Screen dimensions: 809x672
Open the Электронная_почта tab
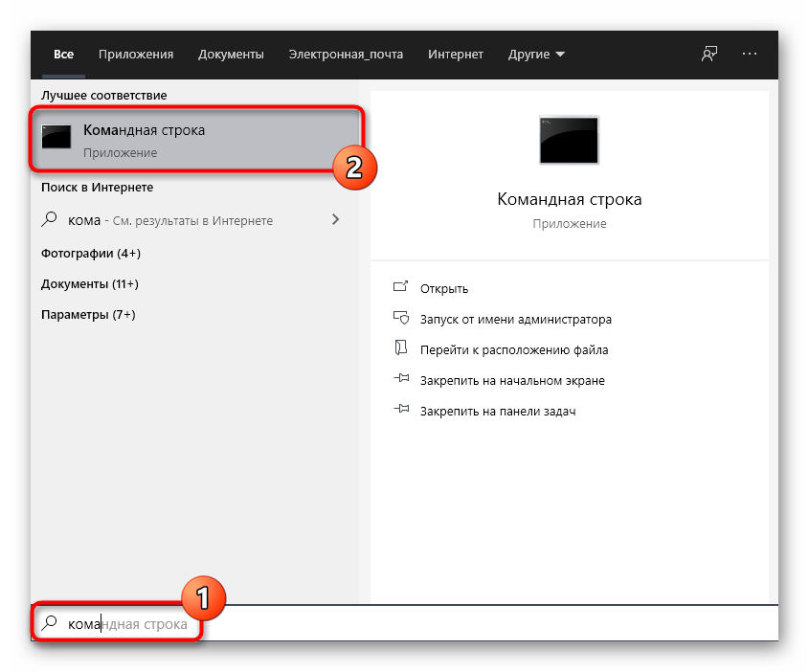click(346, 55)
